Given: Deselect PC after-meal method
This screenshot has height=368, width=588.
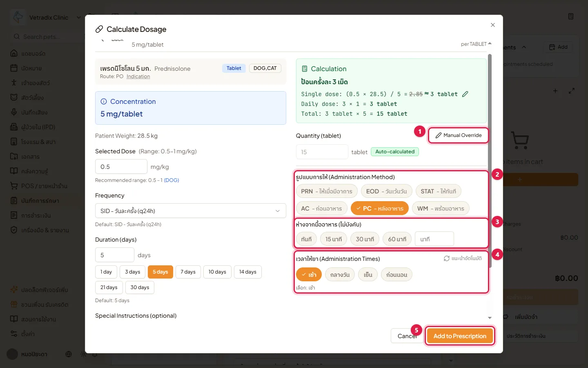Looking at the screenshot, I should pos(380,209).
